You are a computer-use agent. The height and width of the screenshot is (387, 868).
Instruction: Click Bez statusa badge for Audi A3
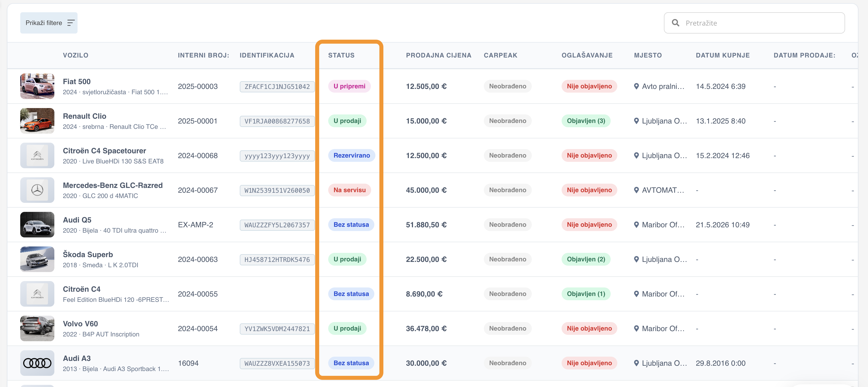pyautogui.click(x=351, y=363)
